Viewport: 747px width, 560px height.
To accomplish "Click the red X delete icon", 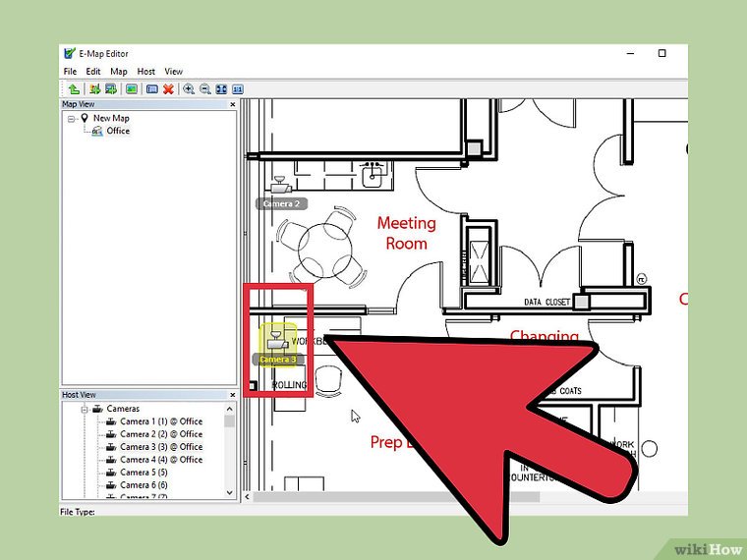I will point(168,88).
